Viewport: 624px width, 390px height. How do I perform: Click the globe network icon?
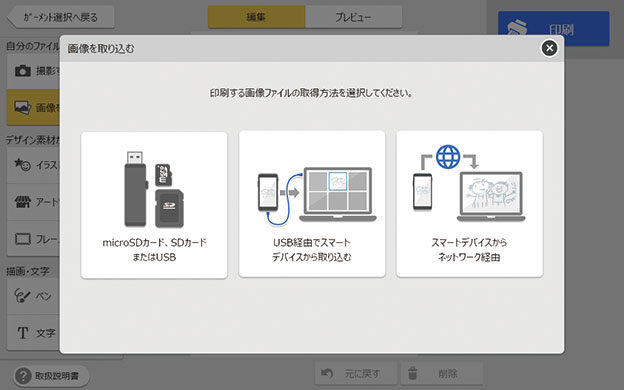coord(448,157)
